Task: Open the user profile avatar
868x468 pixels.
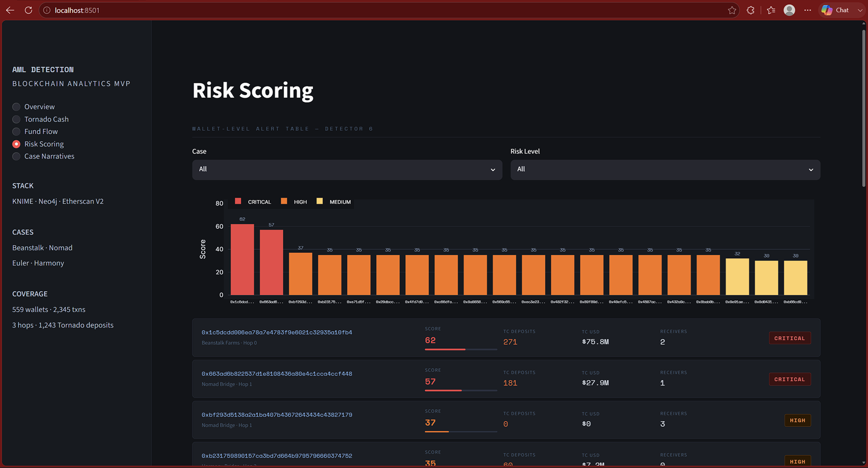Action: coord(789,10)
